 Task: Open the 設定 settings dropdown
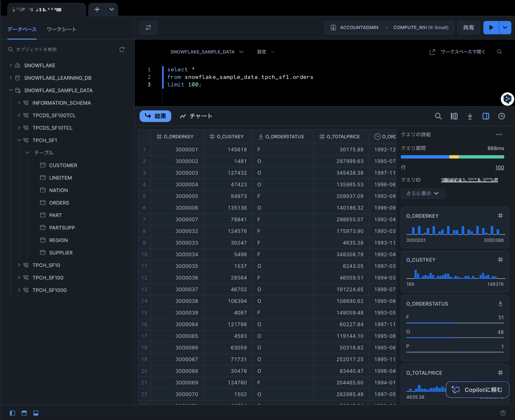pos(266,52)
